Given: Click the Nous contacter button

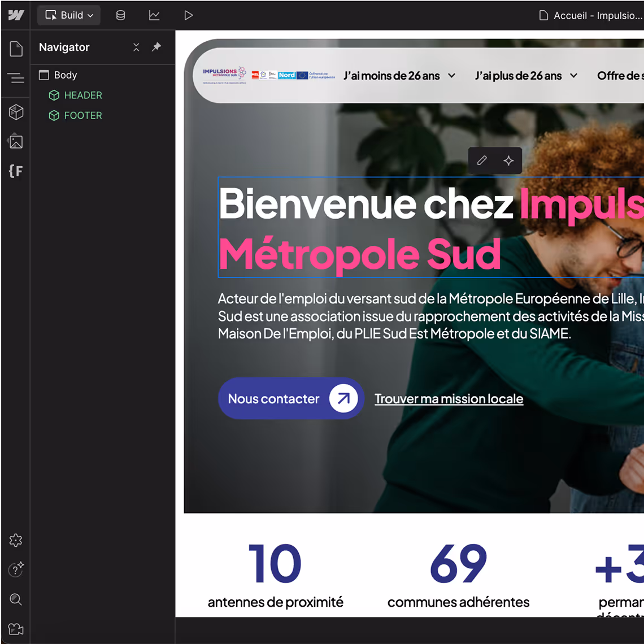Looking at the screenshot, I should point(291,398).
